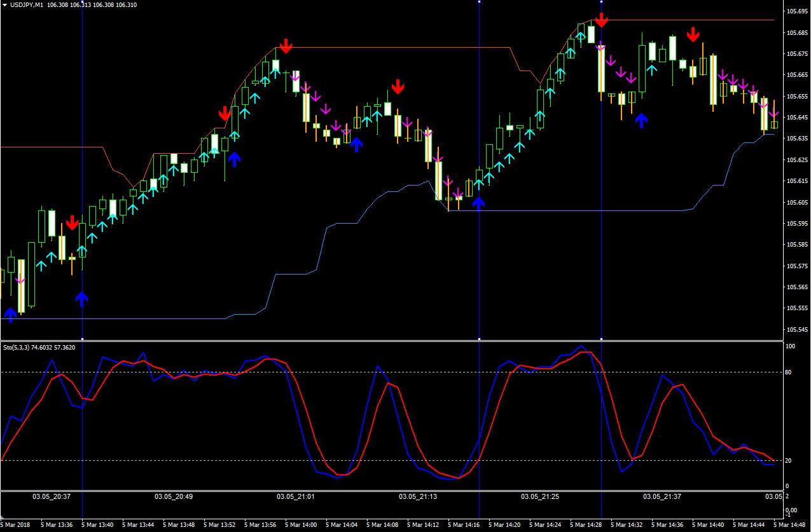The width and height of the screenshot is (811, 532).
Task: Click the 5 Mar 14:12 time label
Action: coord(424,525)
